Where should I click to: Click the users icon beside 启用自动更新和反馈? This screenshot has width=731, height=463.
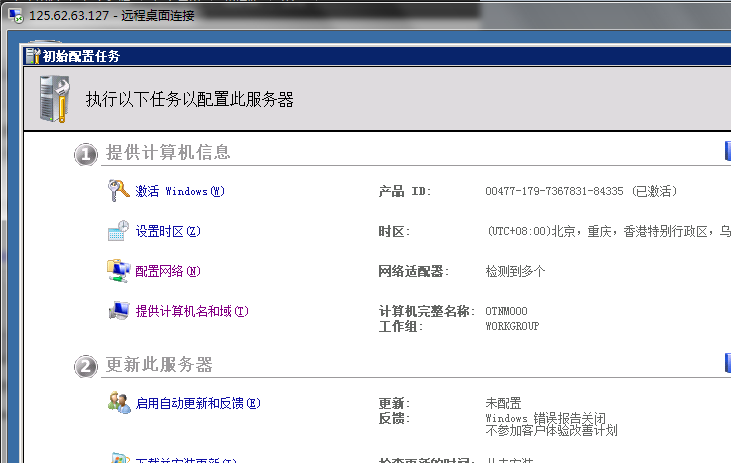tap(119, 402)
